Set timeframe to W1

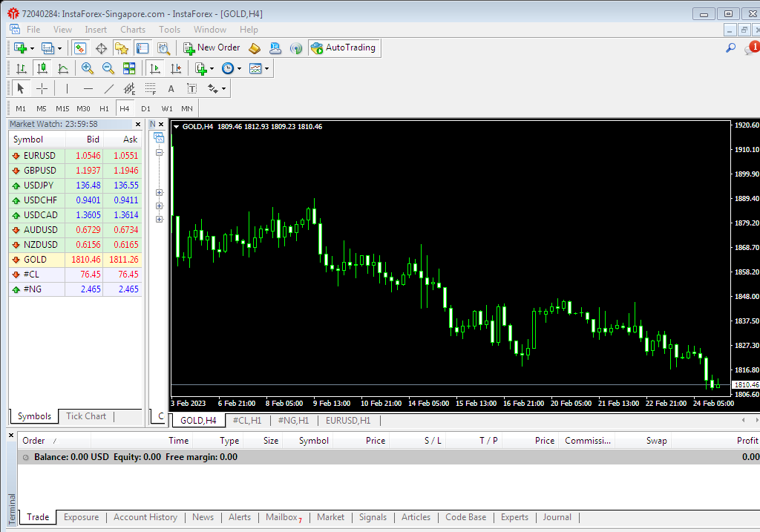pos(167,109)
